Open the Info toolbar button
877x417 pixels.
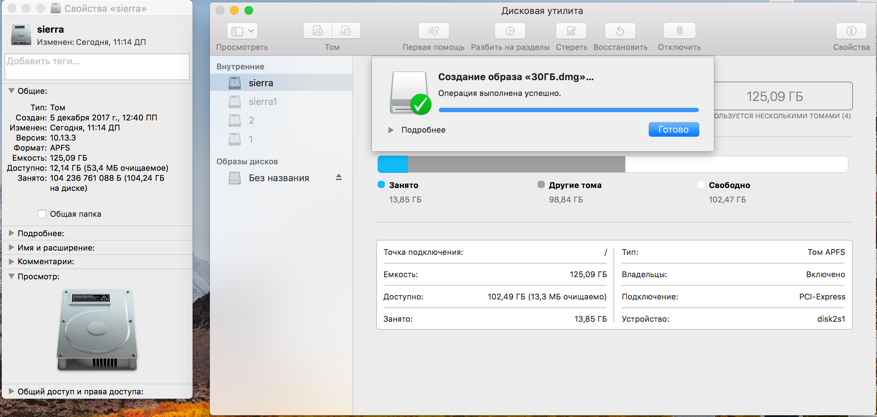pos(851,31)
